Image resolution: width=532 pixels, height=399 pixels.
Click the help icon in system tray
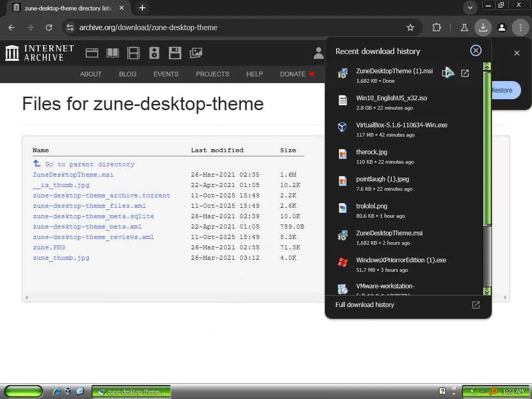(x=443, y=391)
